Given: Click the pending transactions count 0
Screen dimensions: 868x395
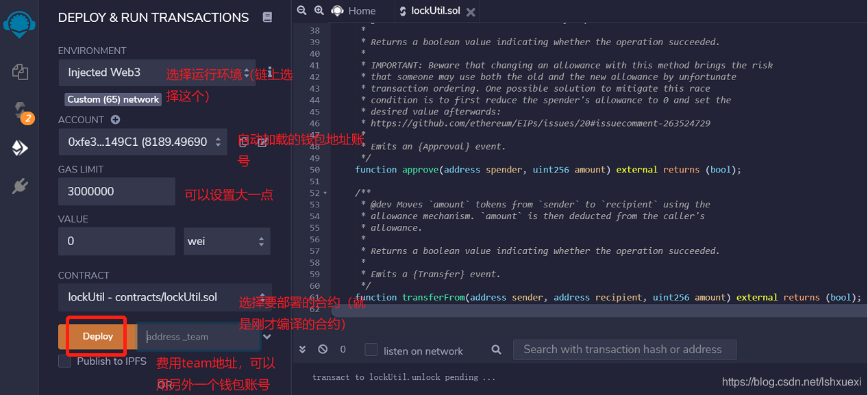Looking at the screenshot, I should [x=343, y=350].
